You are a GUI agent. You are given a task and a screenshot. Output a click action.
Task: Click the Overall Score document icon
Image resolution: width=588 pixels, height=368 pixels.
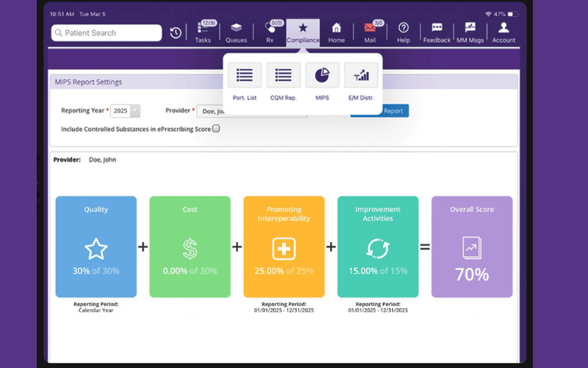tap(472, 248)
